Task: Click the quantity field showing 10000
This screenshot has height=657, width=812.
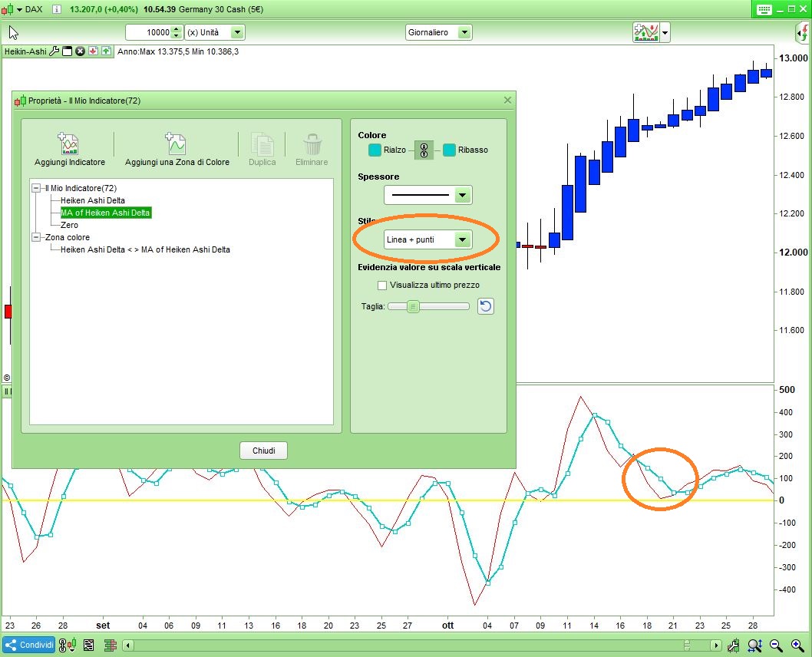Action: click(149, 32)
